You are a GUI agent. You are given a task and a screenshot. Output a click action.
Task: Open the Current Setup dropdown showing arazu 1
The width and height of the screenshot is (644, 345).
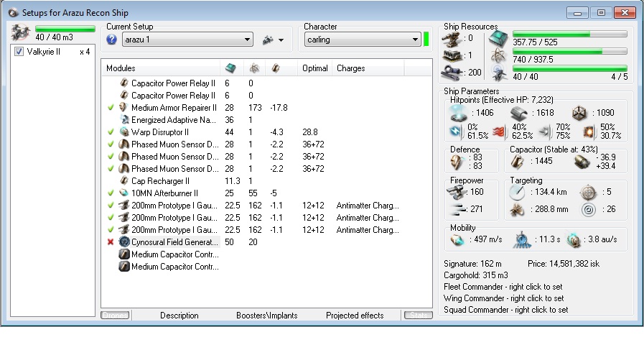pyautogui.click(x=187, y=40)
